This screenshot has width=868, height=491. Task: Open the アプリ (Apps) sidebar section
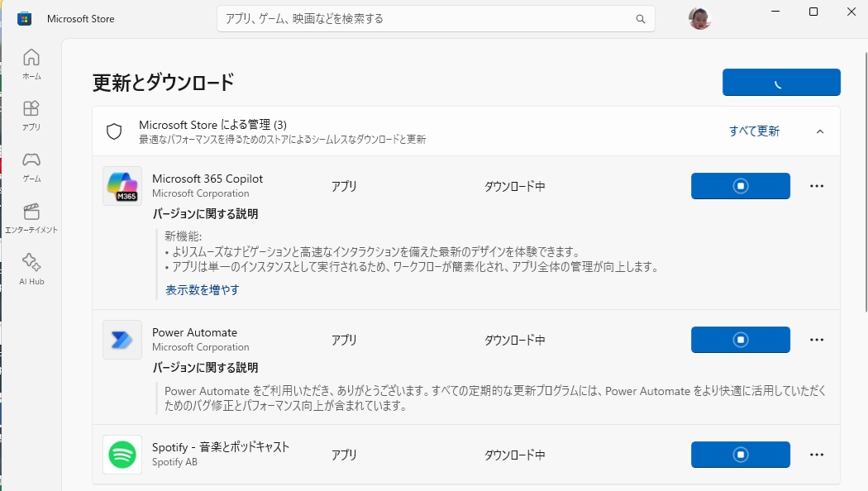(x=31, y=115)
